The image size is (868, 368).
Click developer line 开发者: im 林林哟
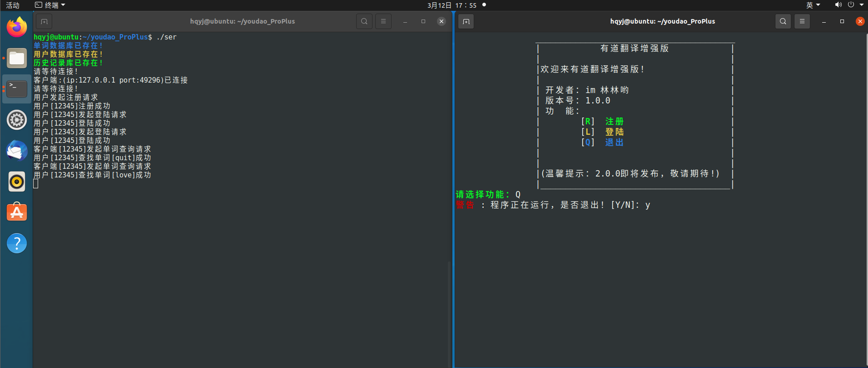tap(587, 90)
